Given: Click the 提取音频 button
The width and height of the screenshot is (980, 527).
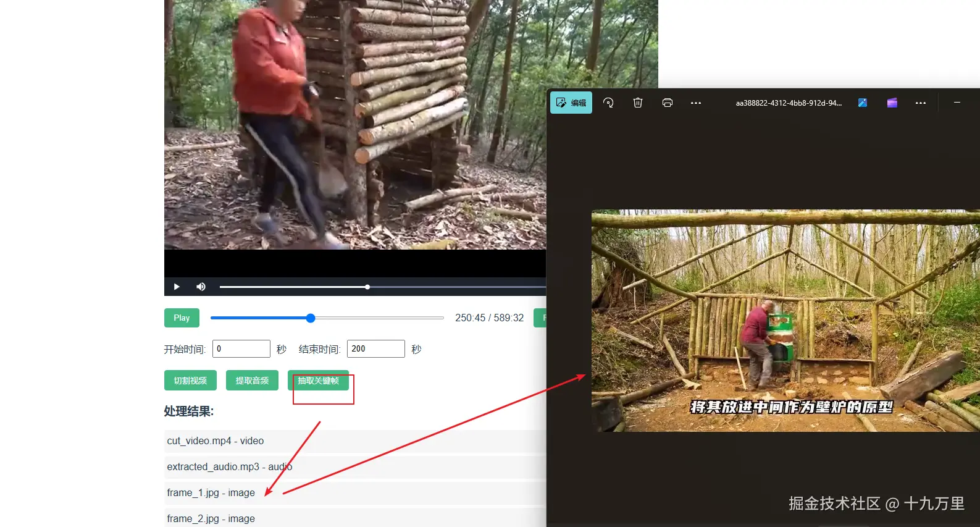Looking at the screenshot, I should tap(252, 381).
